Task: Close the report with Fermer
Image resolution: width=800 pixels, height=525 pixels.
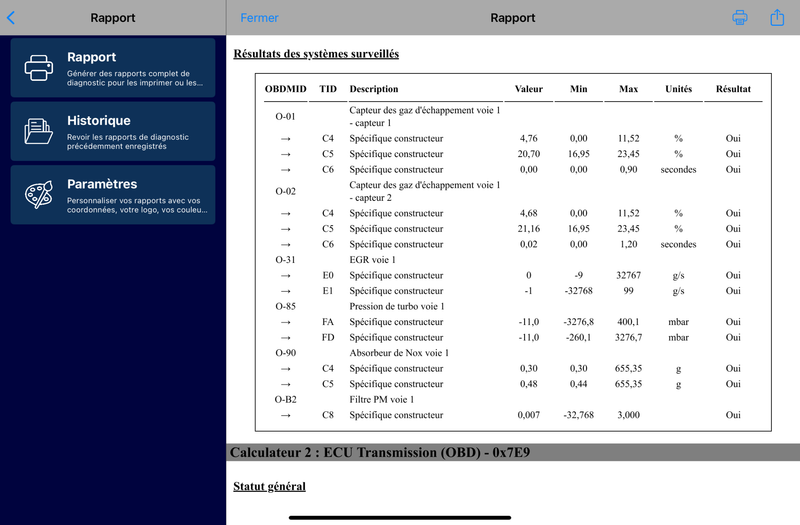Action: [x=259, y=18]
